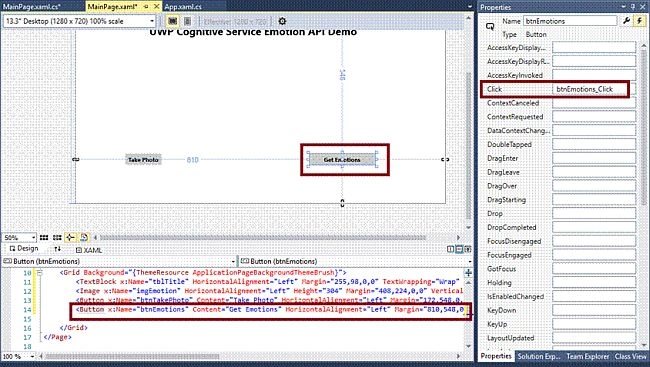Click the Drop event field
650x367 pixels.
click(594, 214)
